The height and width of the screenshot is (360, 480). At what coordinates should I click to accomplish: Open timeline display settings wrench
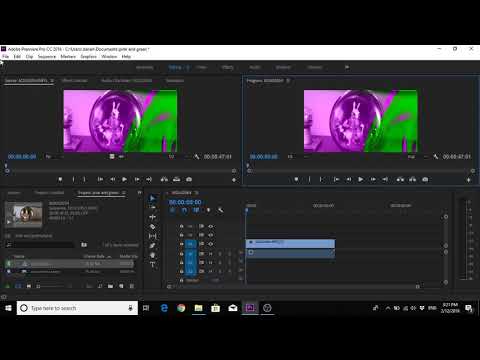coord(220,210)
